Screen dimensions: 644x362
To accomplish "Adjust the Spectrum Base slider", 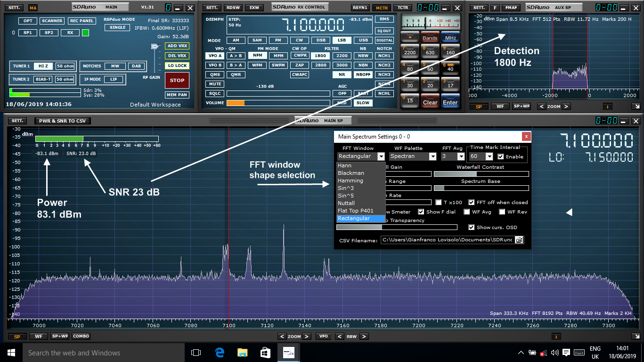I will pos(481,188).
